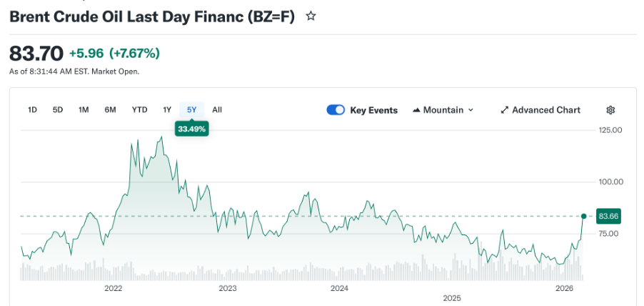Click the 2026 axis year label
This screenshot has width=644, height=306.
563,288
